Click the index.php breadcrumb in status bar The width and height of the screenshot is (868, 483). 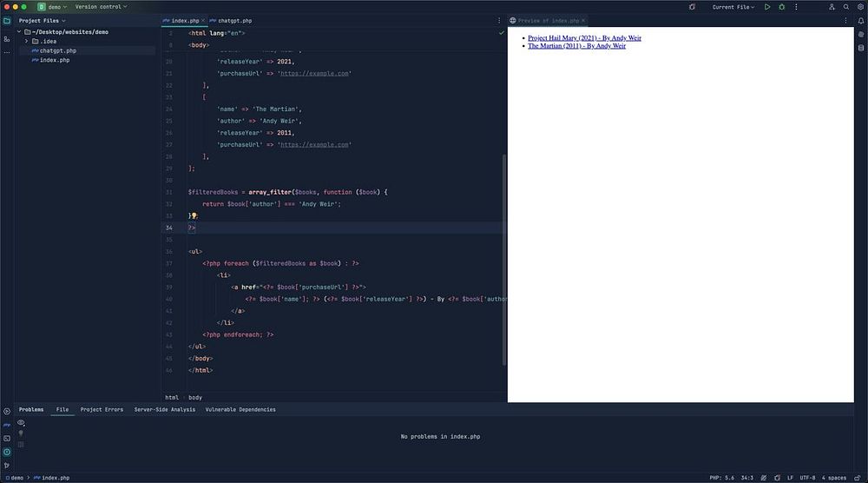pos(51,478)
